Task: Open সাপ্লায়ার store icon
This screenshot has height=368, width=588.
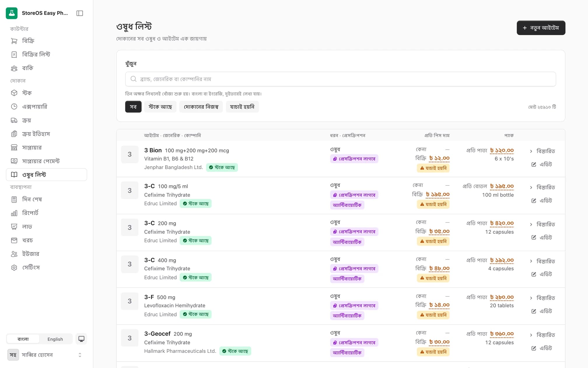Action: coord(14,147)
